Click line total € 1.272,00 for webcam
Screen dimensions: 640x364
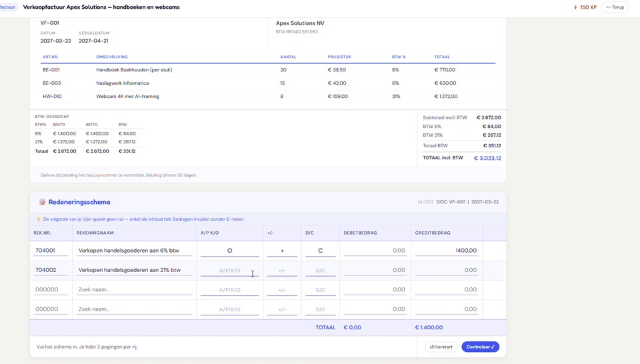click(446, 96)
